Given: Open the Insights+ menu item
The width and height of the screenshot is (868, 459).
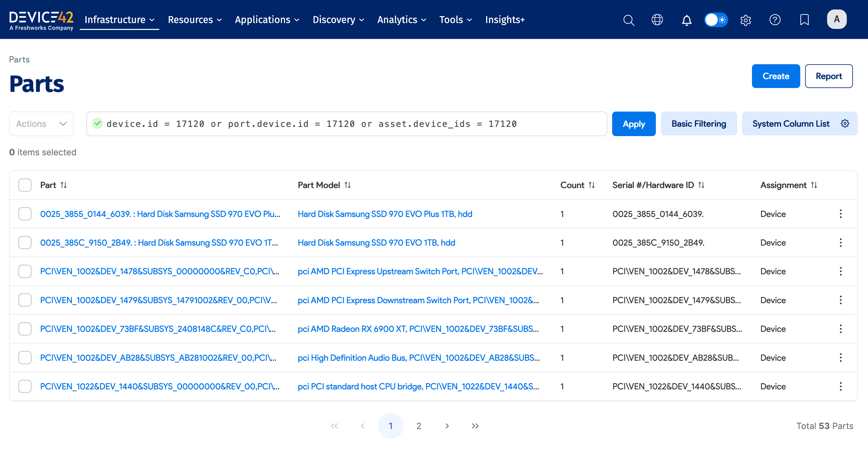Looking at the screenshot, I should [x=505, y=20].
